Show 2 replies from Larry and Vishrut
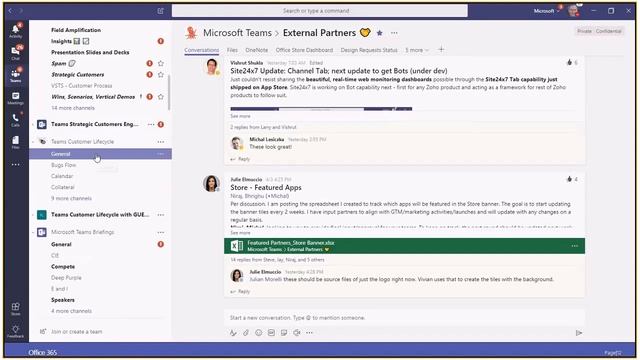Screen dimensions: 640x360 [263, 127]
